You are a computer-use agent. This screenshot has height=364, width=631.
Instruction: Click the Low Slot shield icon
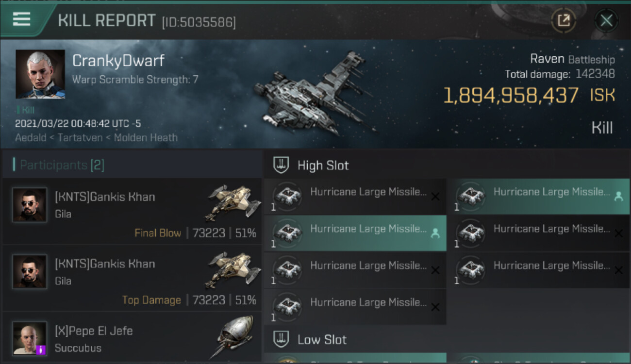tap(281, 339)
